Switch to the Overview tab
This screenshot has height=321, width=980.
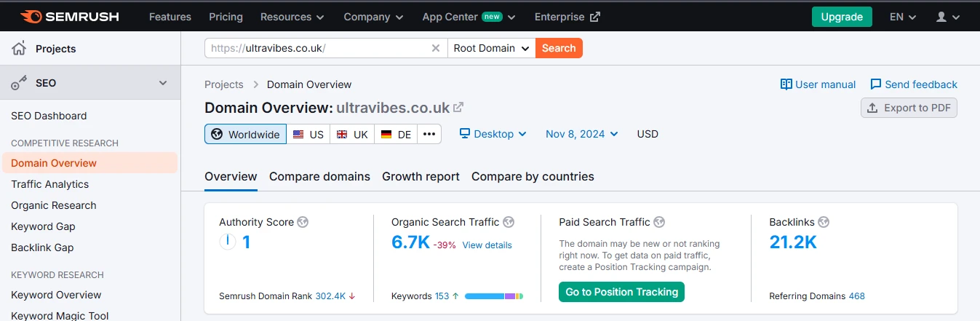pyautogui.click(x=231, y=176)
